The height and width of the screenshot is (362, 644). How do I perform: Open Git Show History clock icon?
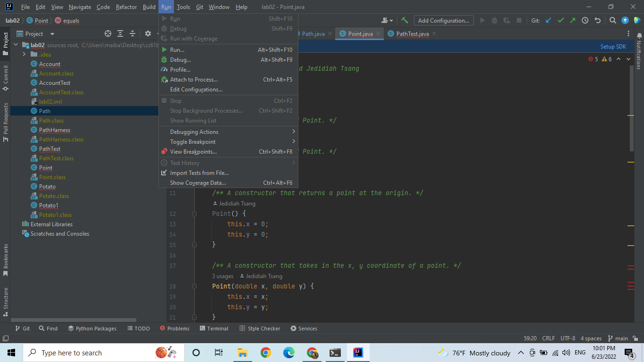click(x=585, y=20)
